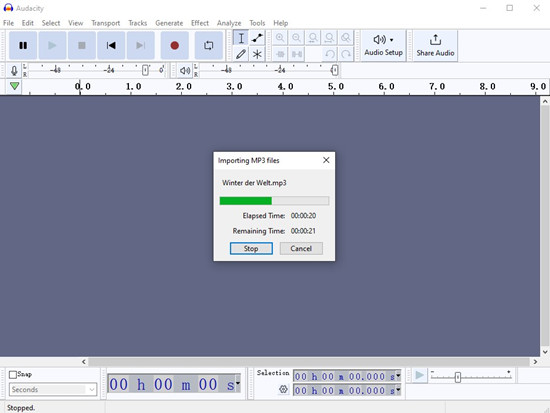Open the Tools menu
Viewport: 550px width, 413px height.
[x=257, y=23]
